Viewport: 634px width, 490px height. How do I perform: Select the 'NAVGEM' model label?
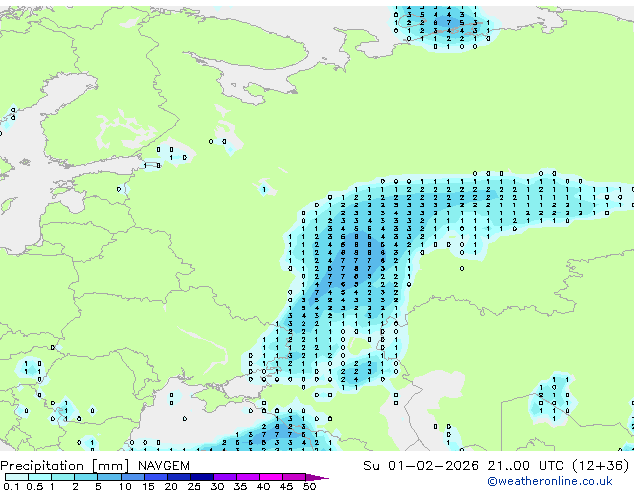[x=164, y=466]
